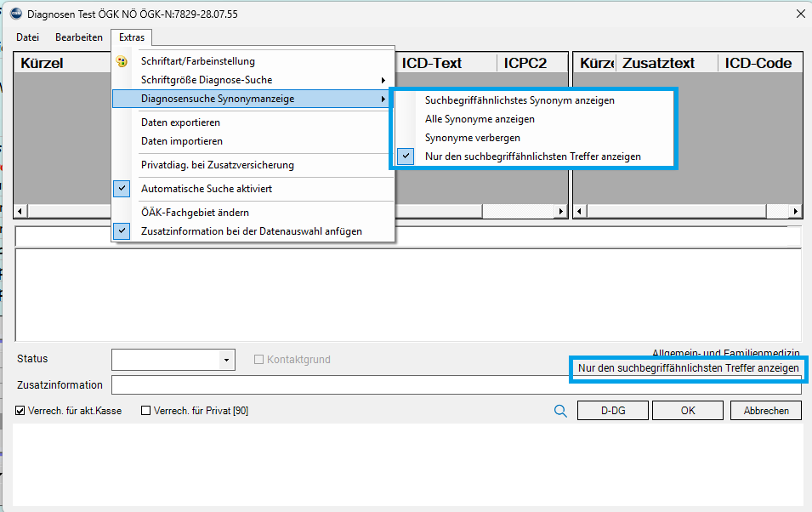This screenshot has width=812, height=512.
Task: Uncheck Verrech. für akt.Kasse checkbox
Action: (20, 411)
